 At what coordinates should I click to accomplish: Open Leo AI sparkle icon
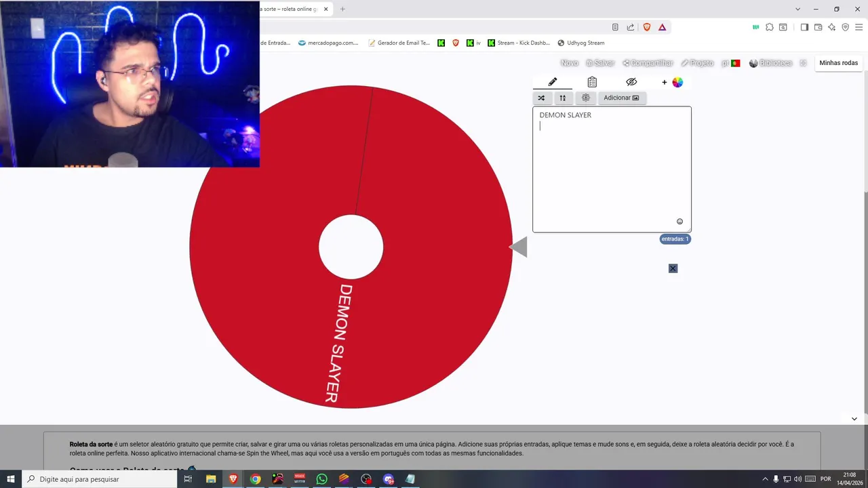click(831, 27)
